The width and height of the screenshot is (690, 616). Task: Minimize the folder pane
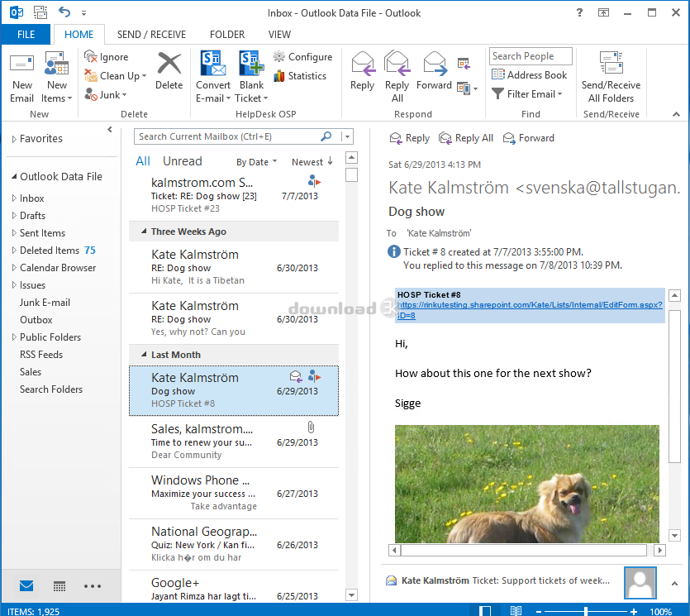(x=110, y=130)
